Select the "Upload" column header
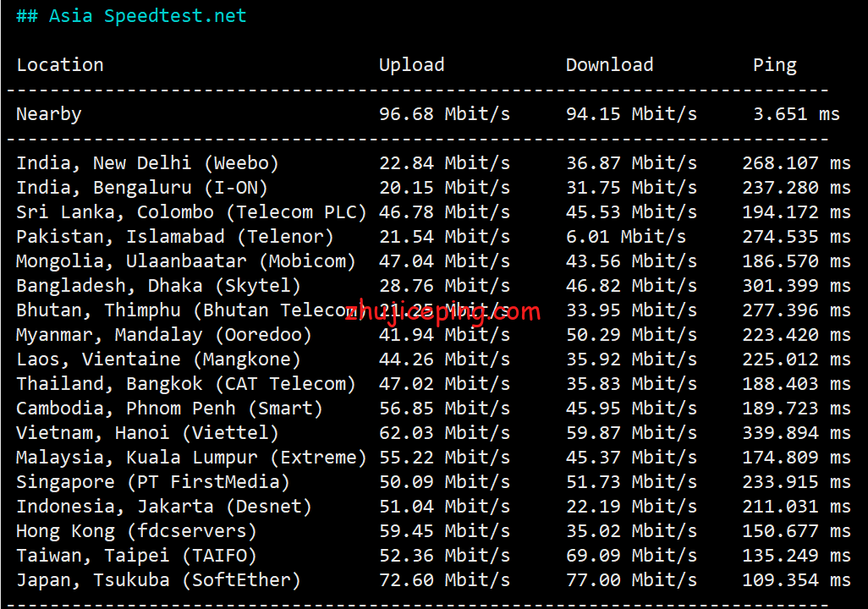Screen dimensions: 868x609 (x=411, y=65)
